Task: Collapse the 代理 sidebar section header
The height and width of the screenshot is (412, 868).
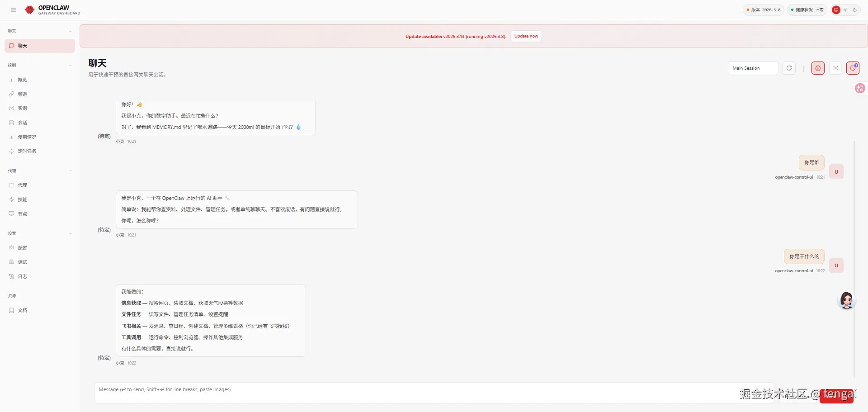Action: click(40, 171)
